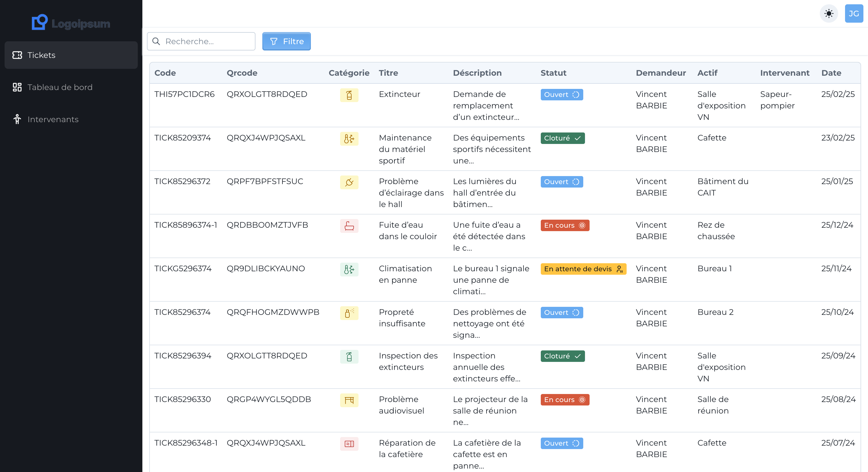Image resolution: width=868 pixels, height=472 pixels.
Task: Click the En attente de devis status badge
Action: (x=583, y=269)
